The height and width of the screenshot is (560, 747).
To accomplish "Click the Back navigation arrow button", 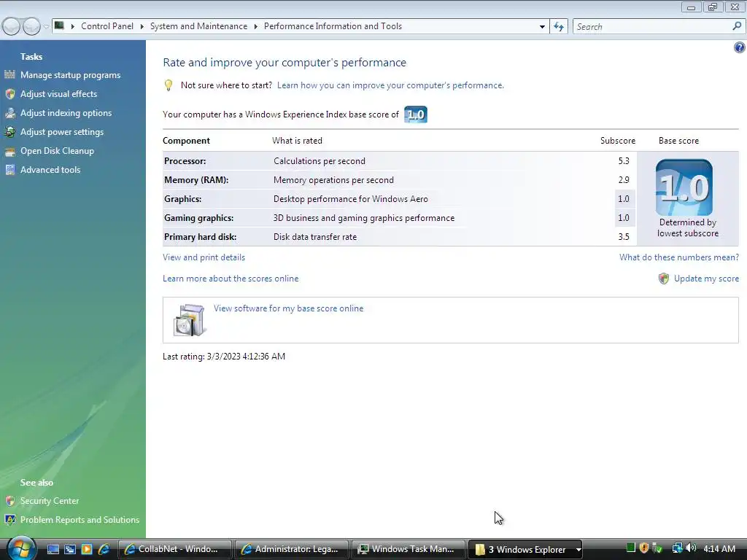I will (12, 26).
